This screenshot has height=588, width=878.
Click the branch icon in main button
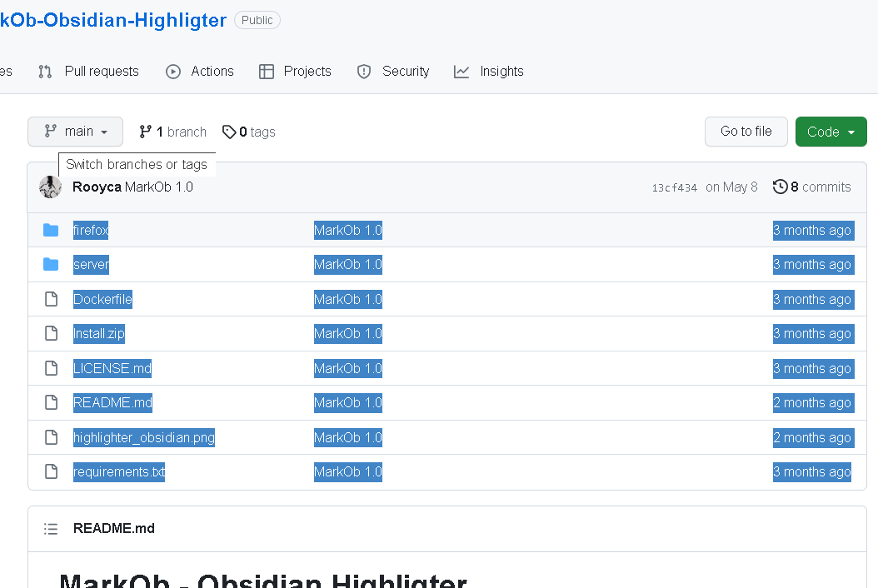coord(50,131)
